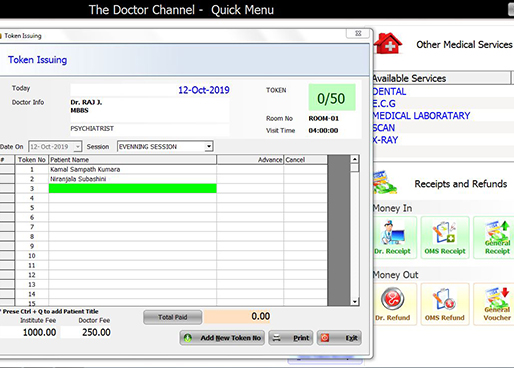Open the OMS Refund icon
The height and width of the screenshot is (368, 514).
click(x=445, y=304)
